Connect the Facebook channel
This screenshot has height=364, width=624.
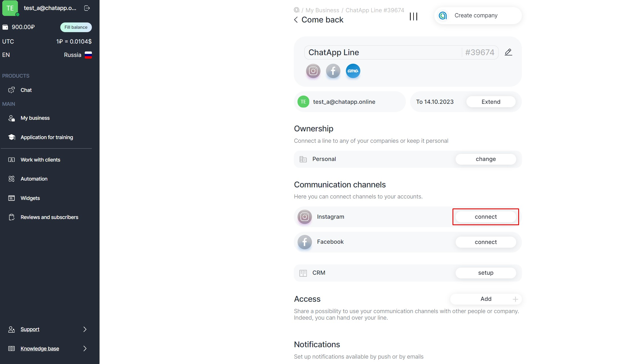(485, 242)
